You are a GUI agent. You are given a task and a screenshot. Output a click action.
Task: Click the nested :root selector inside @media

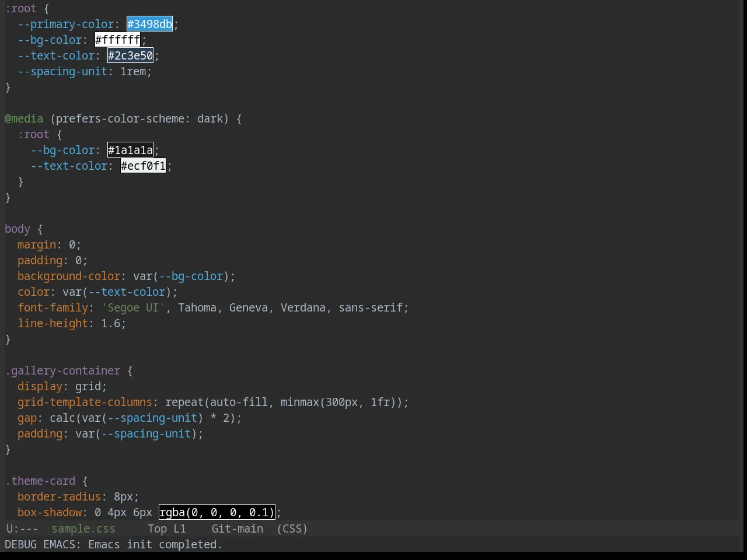pos(33,134)
